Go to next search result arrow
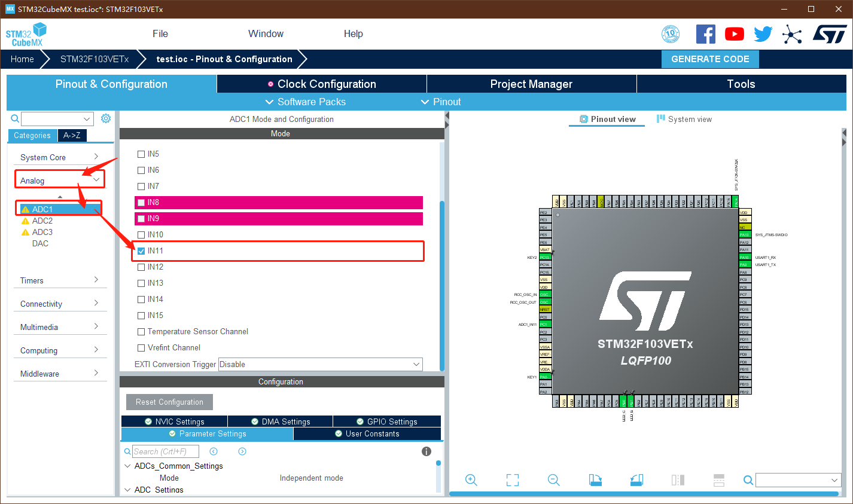 coord(242,451)
